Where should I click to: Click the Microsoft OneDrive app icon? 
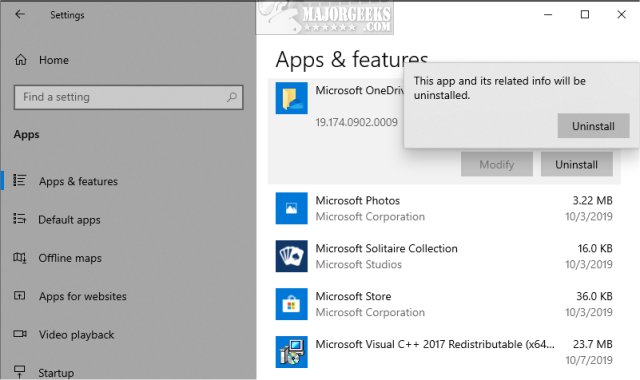tap(291, 98)
